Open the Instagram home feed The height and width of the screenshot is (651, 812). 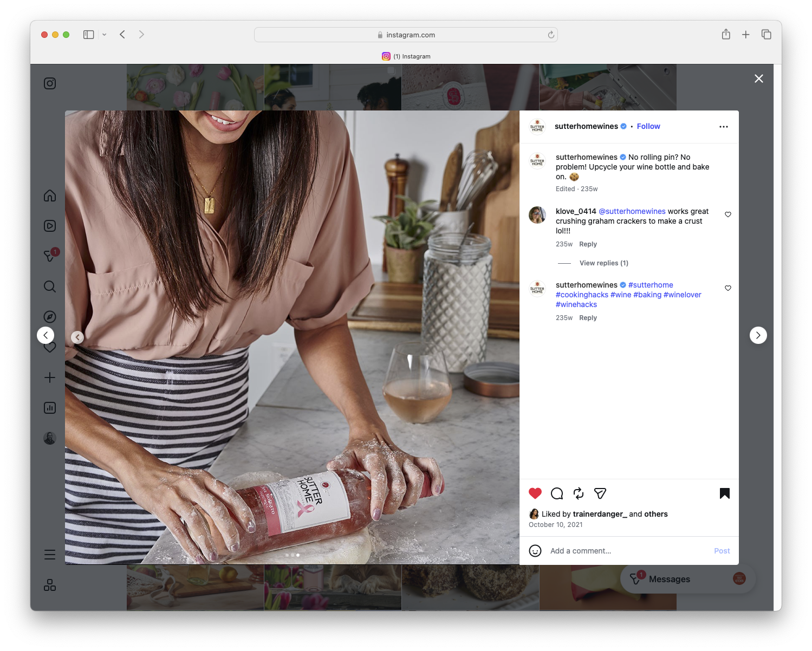49,196
